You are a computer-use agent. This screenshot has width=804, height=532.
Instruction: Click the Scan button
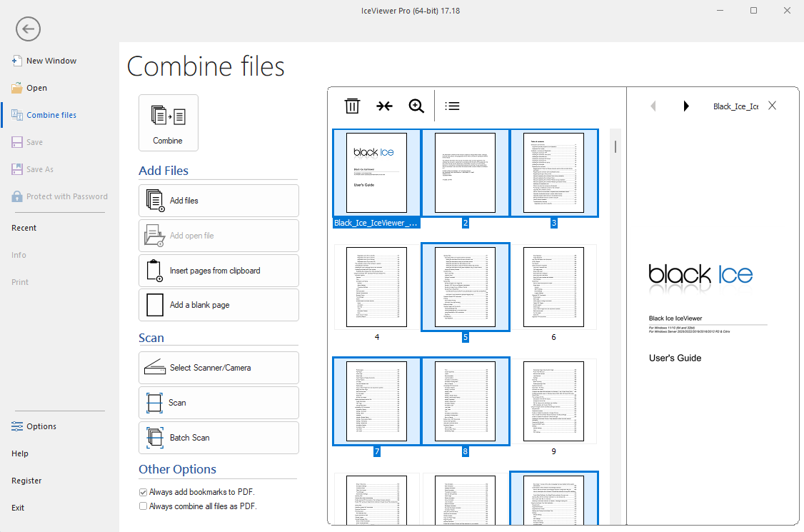pos(218,403)
